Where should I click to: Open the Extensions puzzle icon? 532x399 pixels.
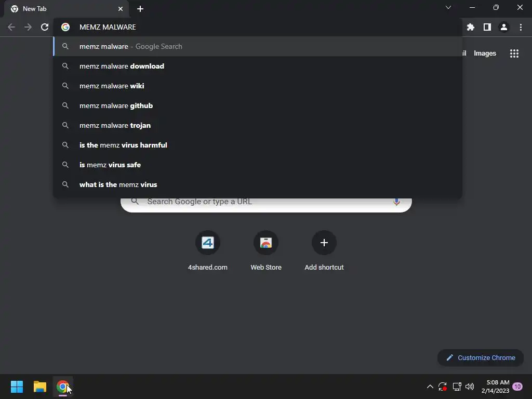tap(471, 27)
